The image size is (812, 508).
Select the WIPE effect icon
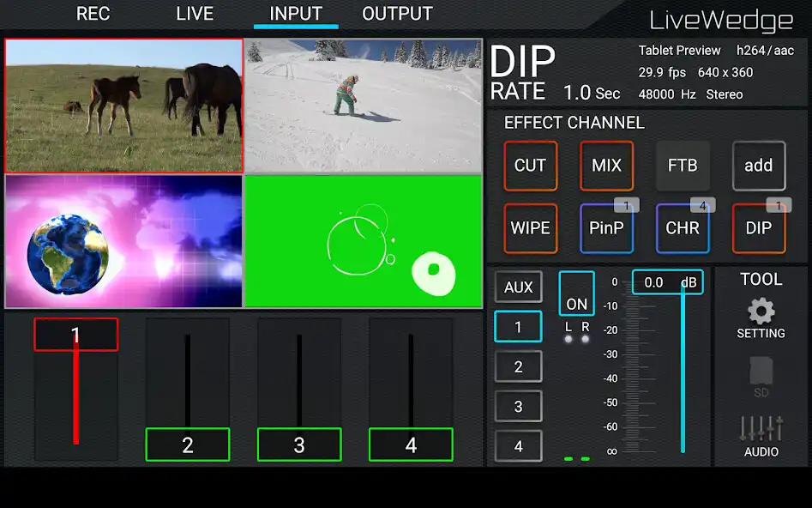coord(531,228)
